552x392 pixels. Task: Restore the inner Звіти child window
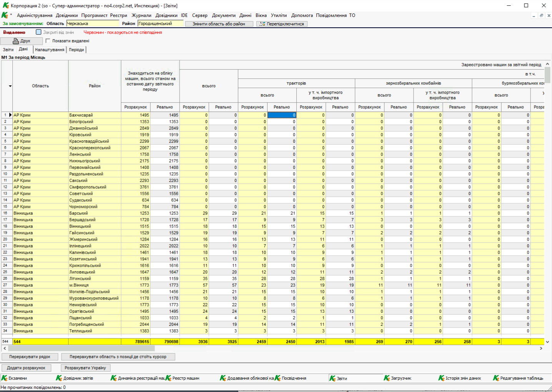click(541, 16)
